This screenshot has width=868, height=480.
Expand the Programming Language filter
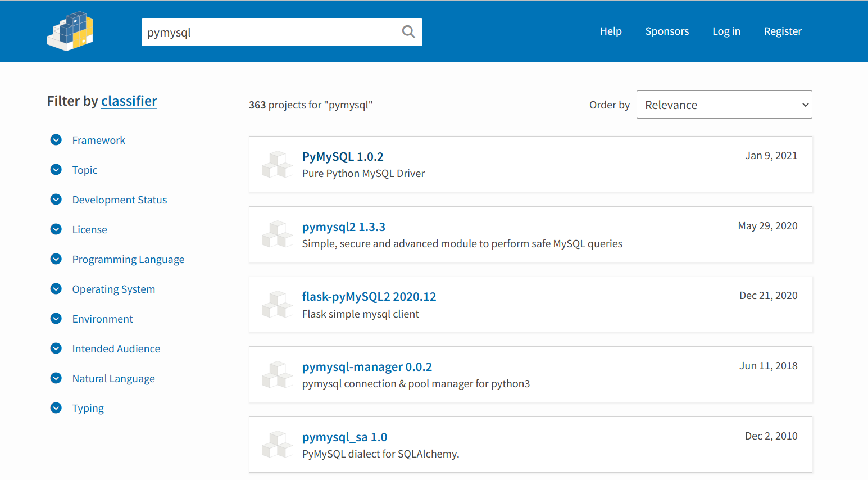pyautogui.click(x=56, y=259)
